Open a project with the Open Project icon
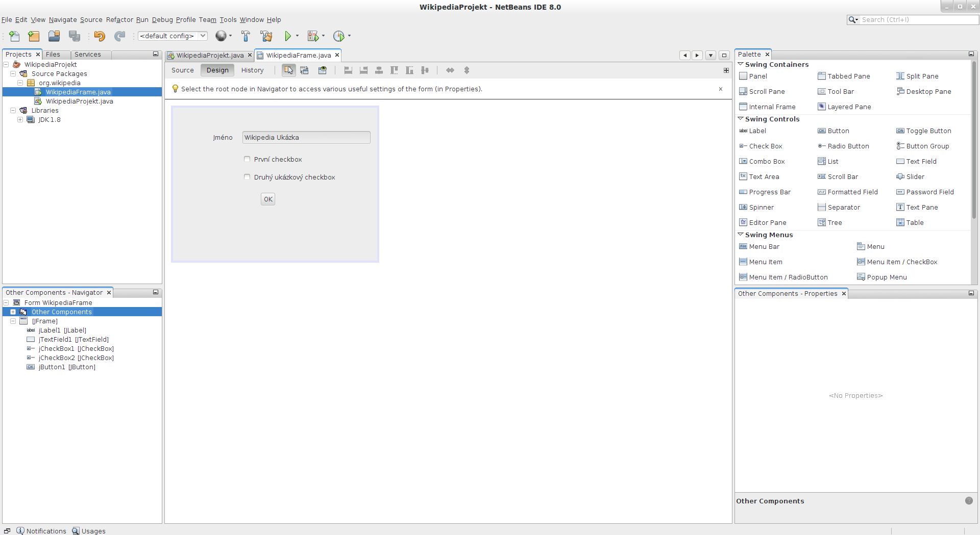The width and height of the screenshot is (980, 535). (x=54, y=36)
